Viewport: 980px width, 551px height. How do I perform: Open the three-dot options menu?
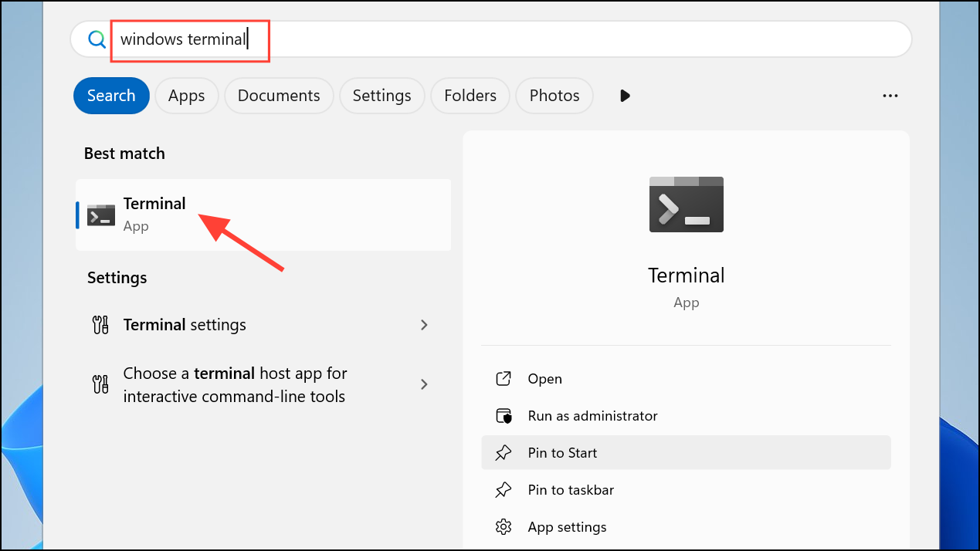(x=890, y=96)
